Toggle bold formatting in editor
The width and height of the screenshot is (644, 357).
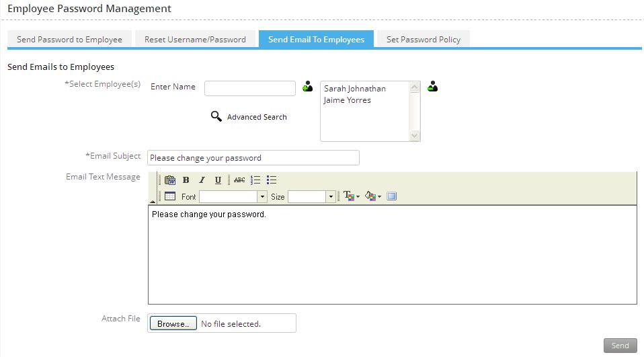click(186, 180)
